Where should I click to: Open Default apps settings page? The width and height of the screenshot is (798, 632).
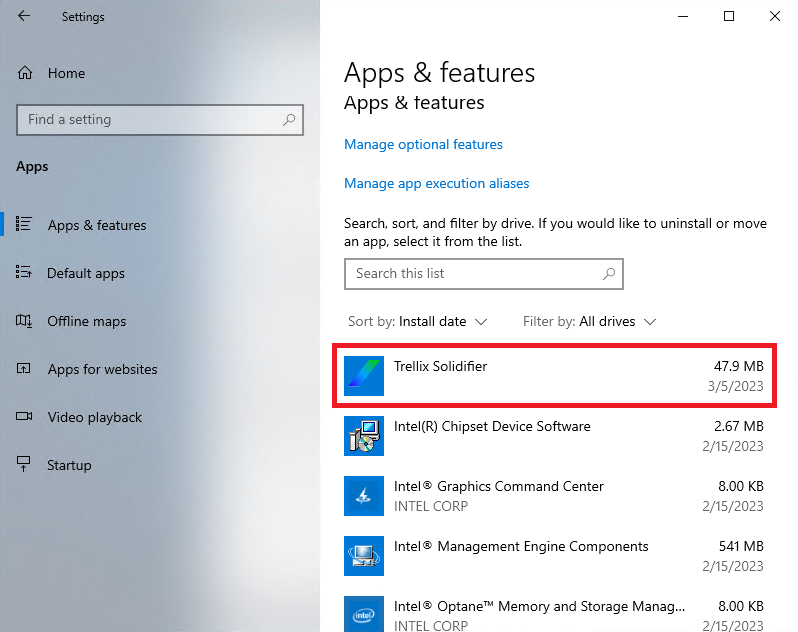[85, 273]
